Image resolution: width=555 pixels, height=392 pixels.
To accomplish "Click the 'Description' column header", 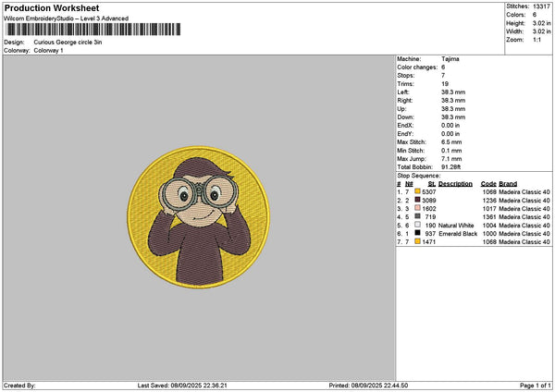I will coord(455,184).
